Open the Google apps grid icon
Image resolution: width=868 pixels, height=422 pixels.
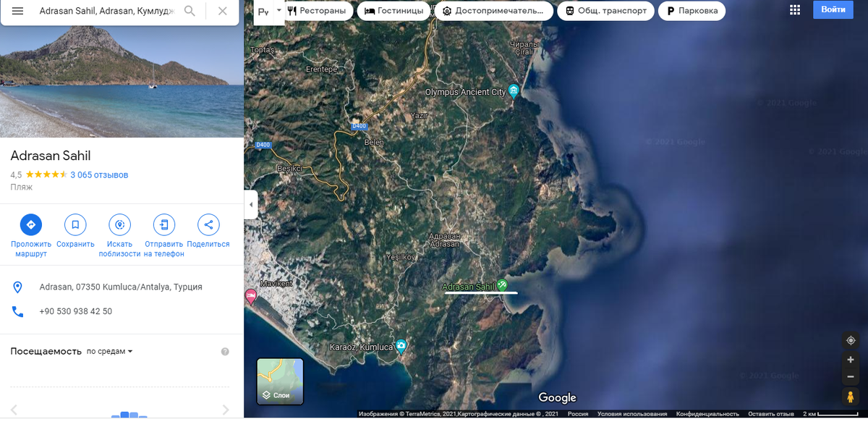pyautogui.click(x=795, y=10)
